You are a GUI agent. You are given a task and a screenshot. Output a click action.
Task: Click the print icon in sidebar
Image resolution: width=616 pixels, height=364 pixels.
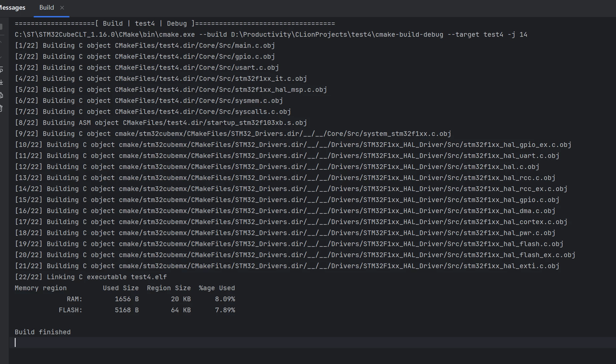[1, 96]
